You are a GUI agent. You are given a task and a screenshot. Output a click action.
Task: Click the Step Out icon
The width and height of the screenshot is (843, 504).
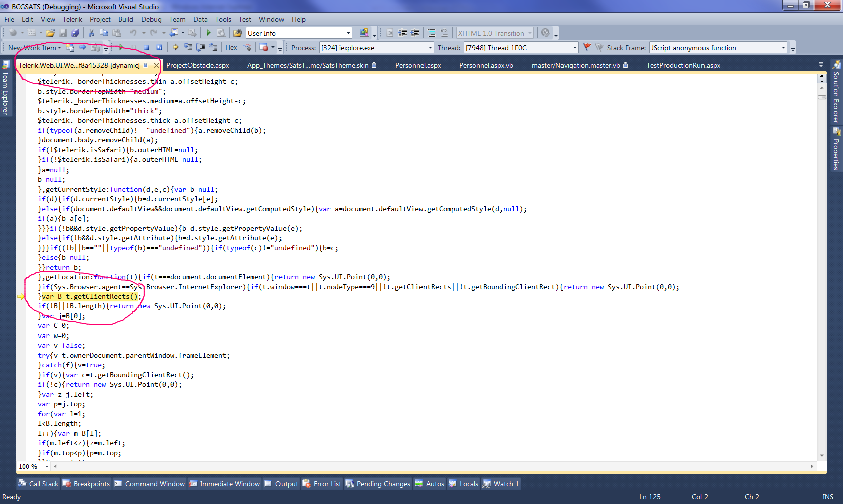pos(213,47)
